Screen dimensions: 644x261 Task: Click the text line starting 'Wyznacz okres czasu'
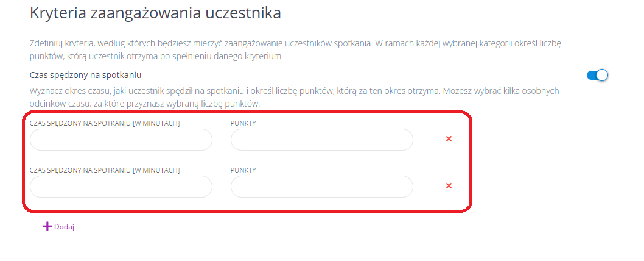pos(295,91)
